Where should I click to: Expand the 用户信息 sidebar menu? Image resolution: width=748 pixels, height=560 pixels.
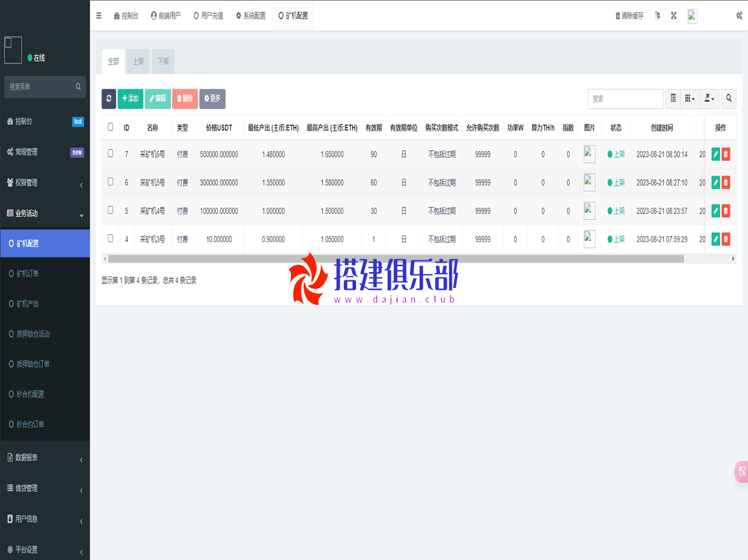coord(45,519)
